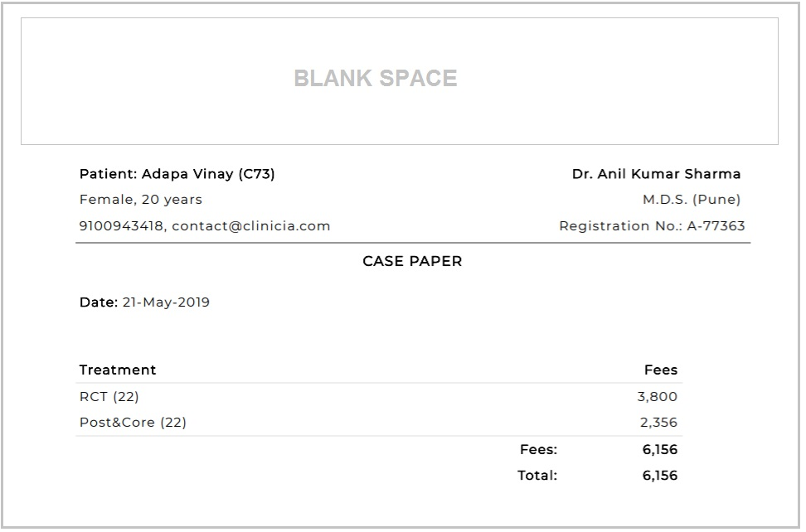Click the Total label
Screen dimensions: 806x532
pyautogui.click(x=537, y=476)
